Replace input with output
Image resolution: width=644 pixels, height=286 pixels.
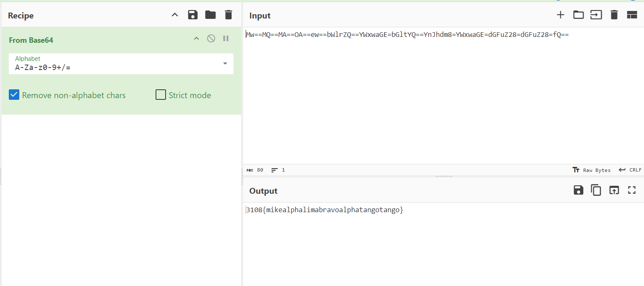pos(614,190)
